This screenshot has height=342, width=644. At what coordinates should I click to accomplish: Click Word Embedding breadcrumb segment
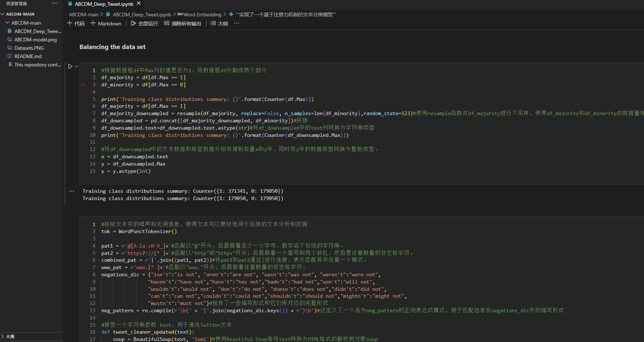[x=202, y=15]
